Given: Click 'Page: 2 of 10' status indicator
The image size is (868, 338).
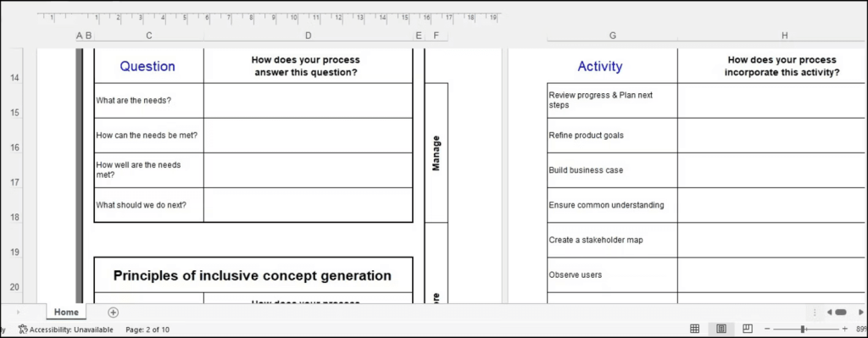Looking at the screenshot, I should point(147,330).
